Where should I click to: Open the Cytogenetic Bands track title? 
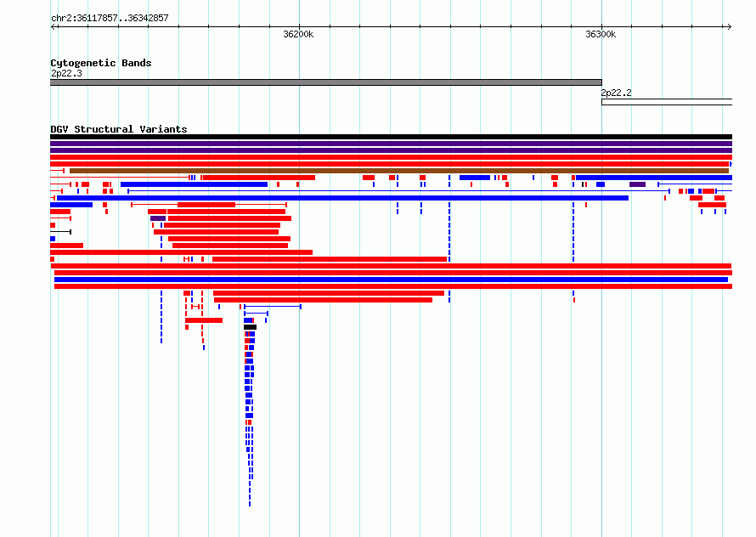pos(101,63)
